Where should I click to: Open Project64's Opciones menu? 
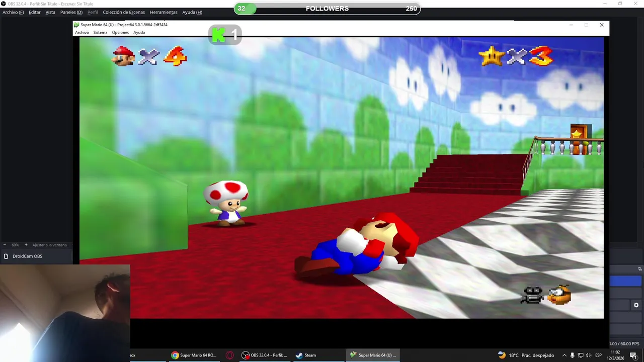(120, 32)
